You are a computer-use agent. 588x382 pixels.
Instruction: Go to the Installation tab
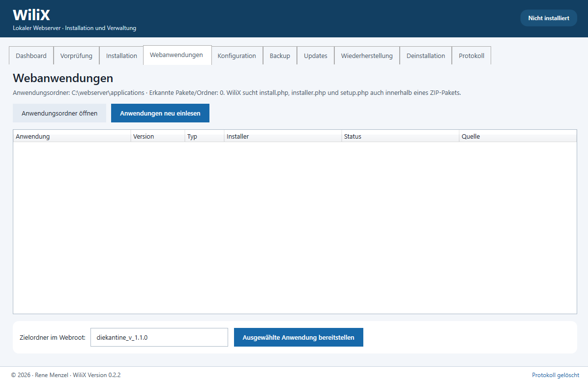121,56
